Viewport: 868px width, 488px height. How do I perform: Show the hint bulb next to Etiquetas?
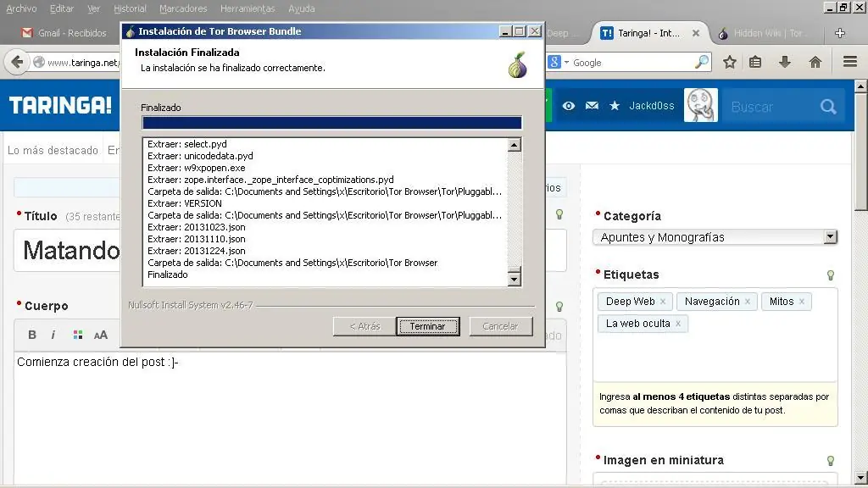pyautogui.click(x=831, y=275)
